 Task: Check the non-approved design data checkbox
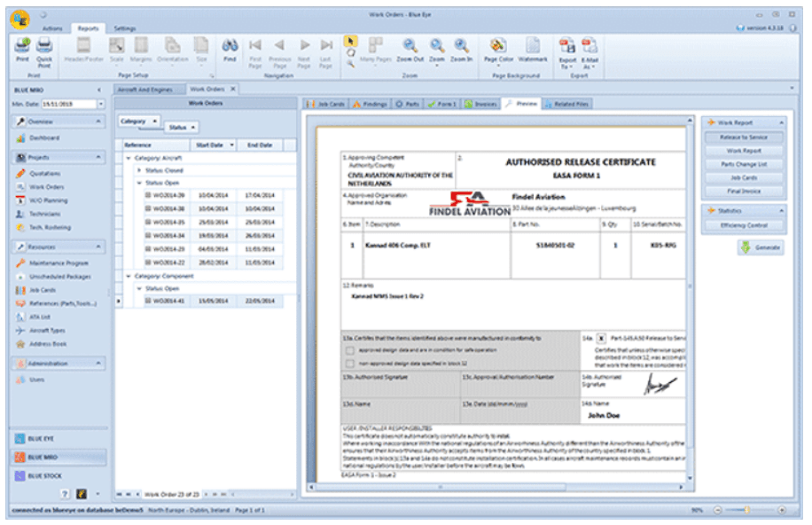[350, 364]
